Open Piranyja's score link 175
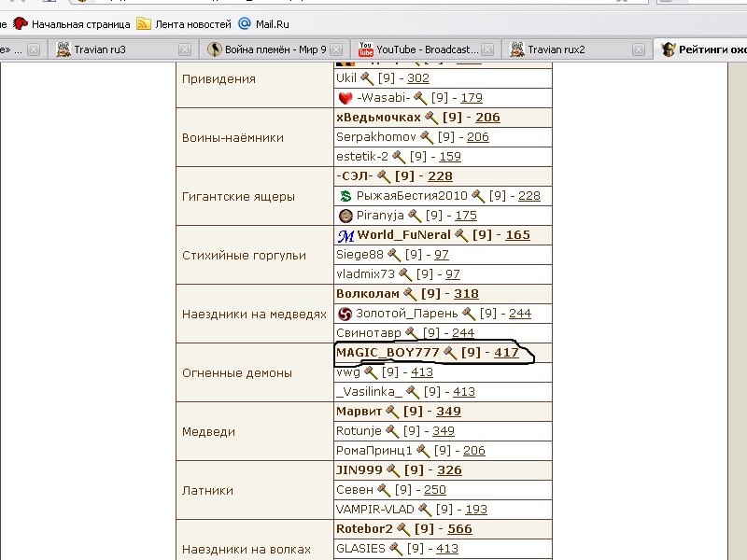The width and height of the screenshot is (747, 560). pos(466,216)
